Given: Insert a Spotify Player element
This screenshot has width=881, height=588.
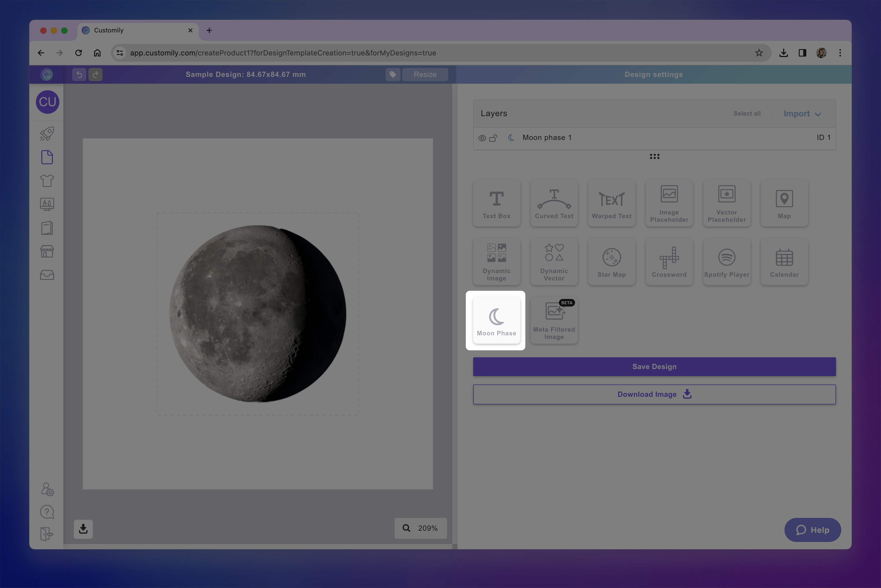Looking at the screenshot, I should click(x=726, y=261).
